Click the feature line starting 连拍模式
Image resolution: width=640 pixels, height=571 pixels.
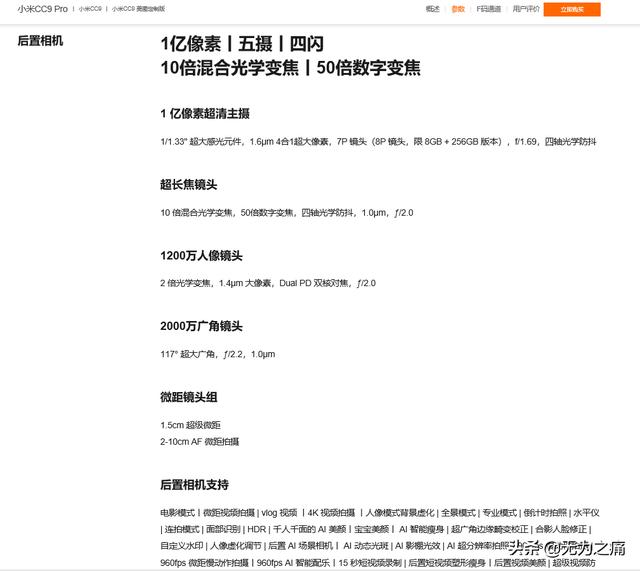376,529
